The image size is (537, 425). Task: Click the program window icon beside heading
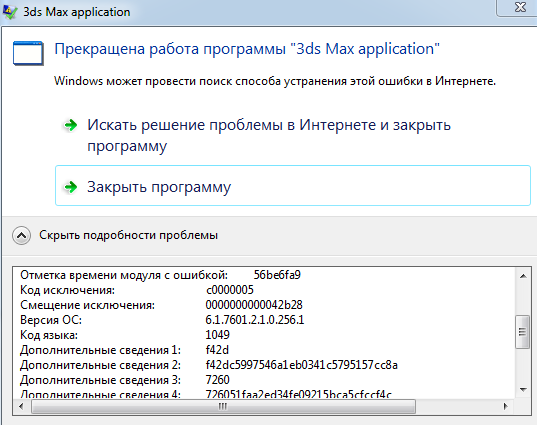coord(28,53)
